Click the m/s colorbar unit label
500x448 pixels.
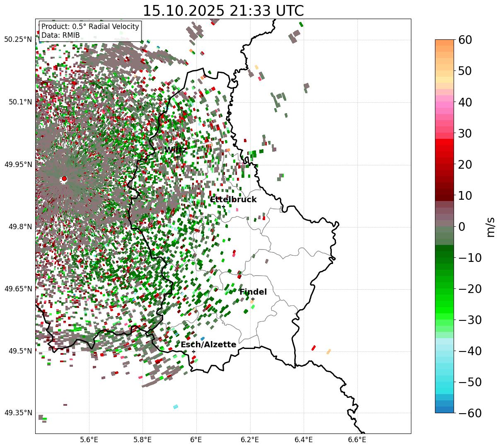point(490,226)
